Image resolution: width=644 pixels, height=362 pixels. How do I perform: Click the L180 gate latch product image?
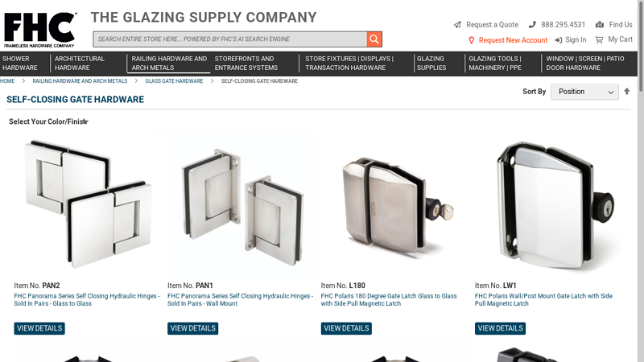(x=394, y=205)
